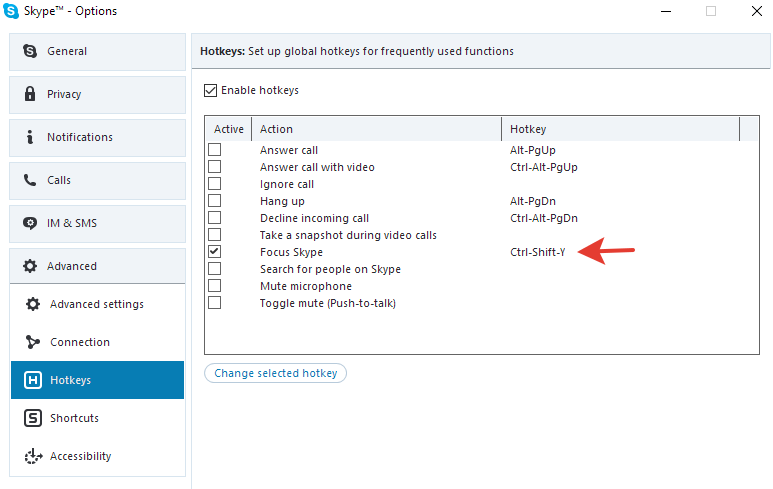
Task: Click the Skype logo in title bar
Action: point(11,11)
